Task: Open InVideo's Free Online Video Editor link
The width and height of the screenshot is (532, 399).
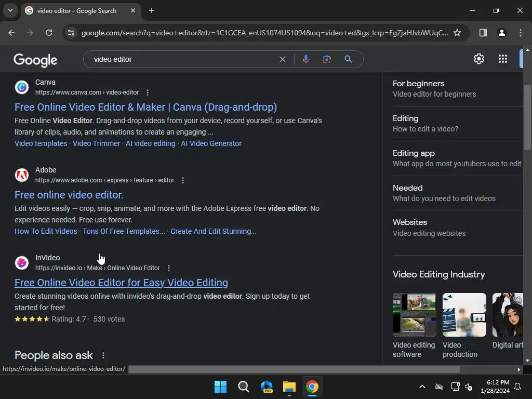Action: [x=121, y=283]
